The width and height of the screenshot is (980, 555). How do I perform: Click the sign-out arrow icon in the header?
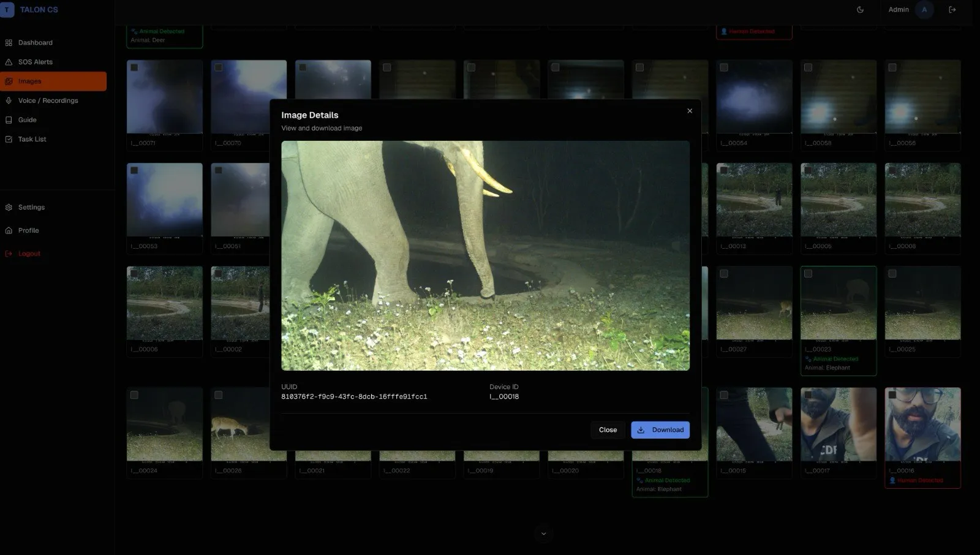point(952,10)
